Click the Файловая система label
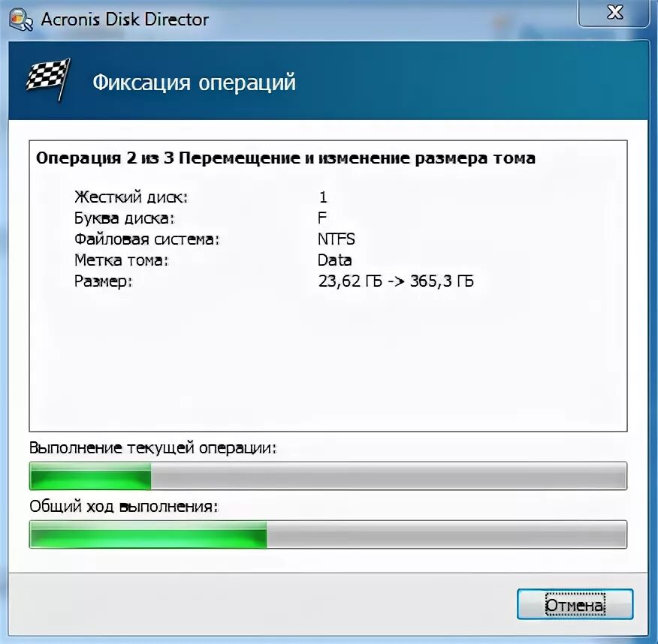Image resolution: width=658 pixels, height=644 pixels. 147,239
